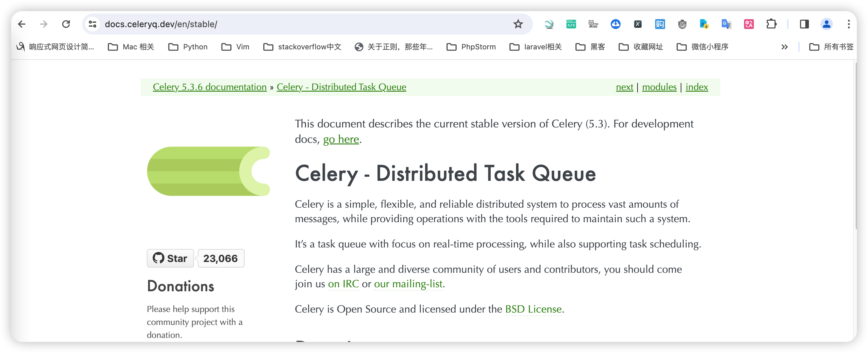Click the Donations sidebar heading
The image size is (868, 353).
[181, 286]
